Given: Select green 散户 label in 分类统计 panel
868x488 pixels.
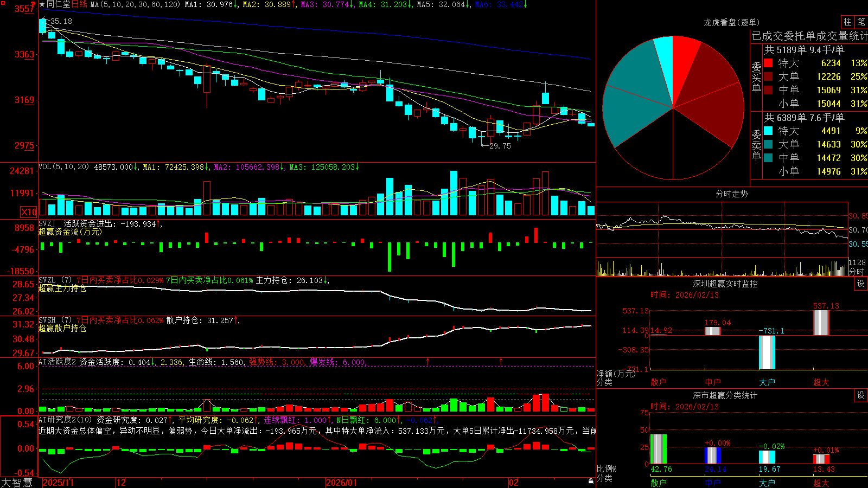Looking at the screenshot, I should tap(659, 483).
